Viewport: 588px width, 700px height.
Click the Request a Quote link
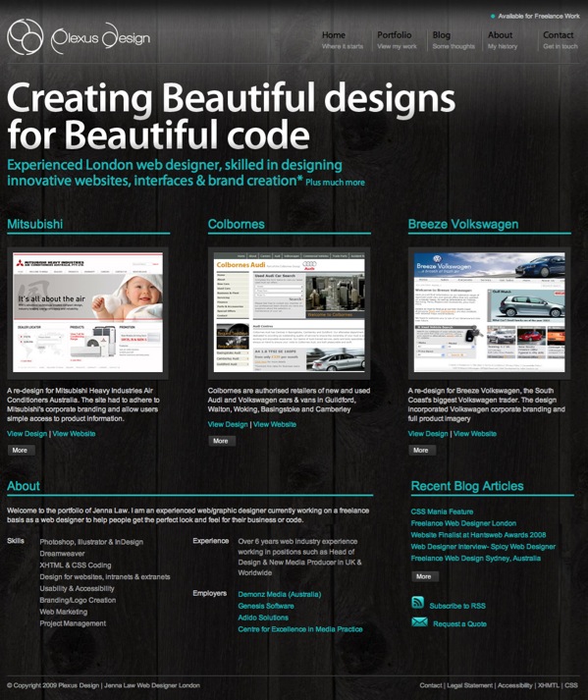(459, 624)
